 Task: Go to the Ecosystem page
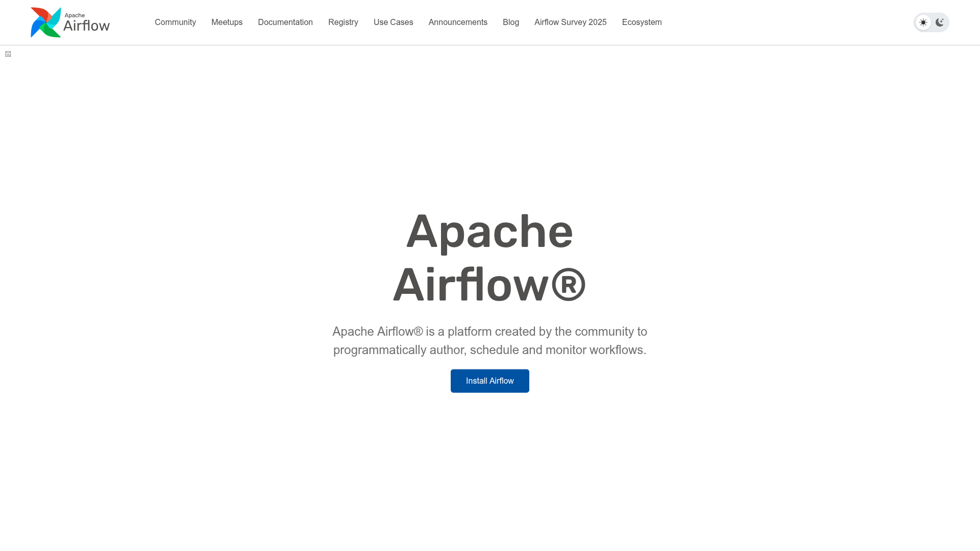(x=642, y=22)
